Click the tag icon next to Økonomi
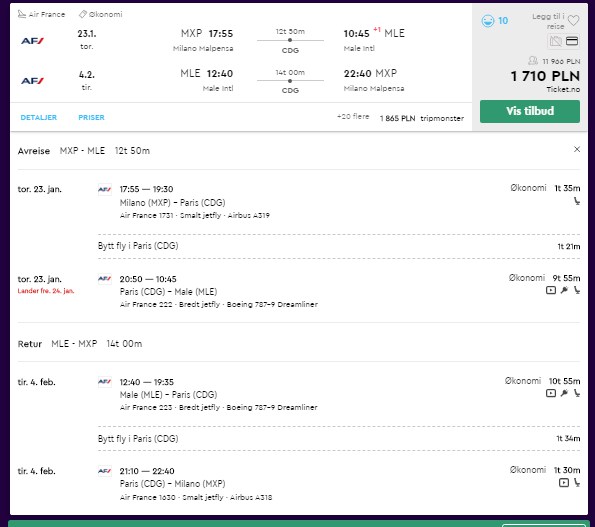 [x=83, y=14]
